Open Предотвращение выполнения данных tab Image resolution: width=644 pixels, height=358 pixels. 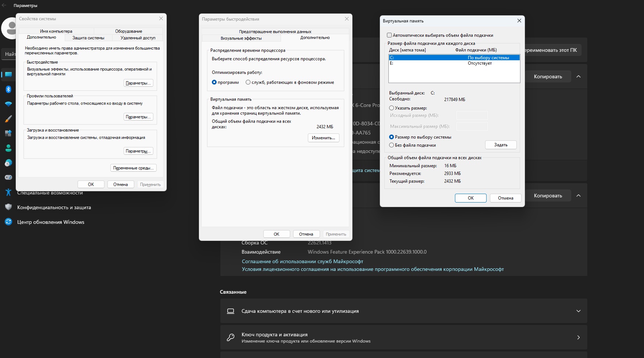pos(275,32)
